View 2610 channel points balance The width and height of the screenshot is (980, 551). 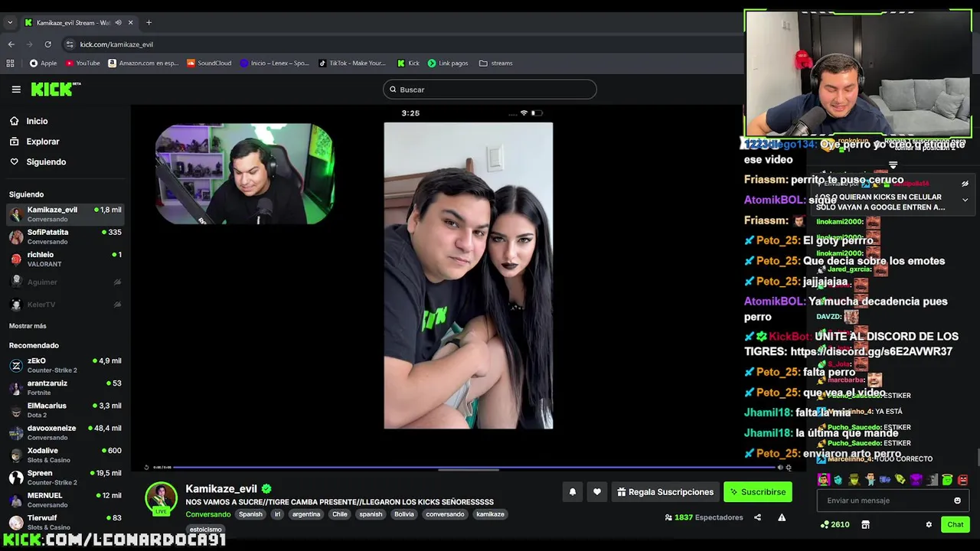click(835, 524)
